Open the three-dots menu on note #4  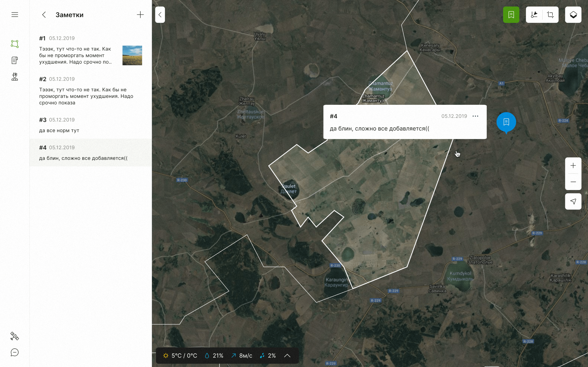coord(475,116)
